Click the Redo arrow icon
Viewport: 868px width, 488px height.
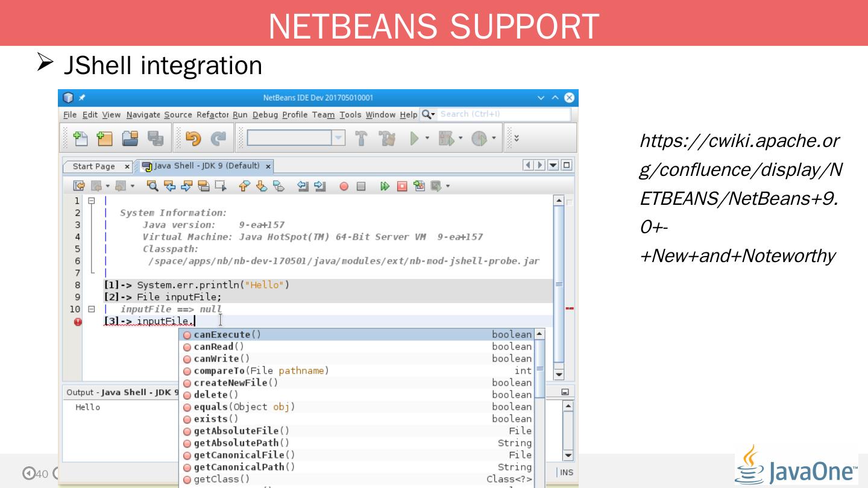[218, 138]
